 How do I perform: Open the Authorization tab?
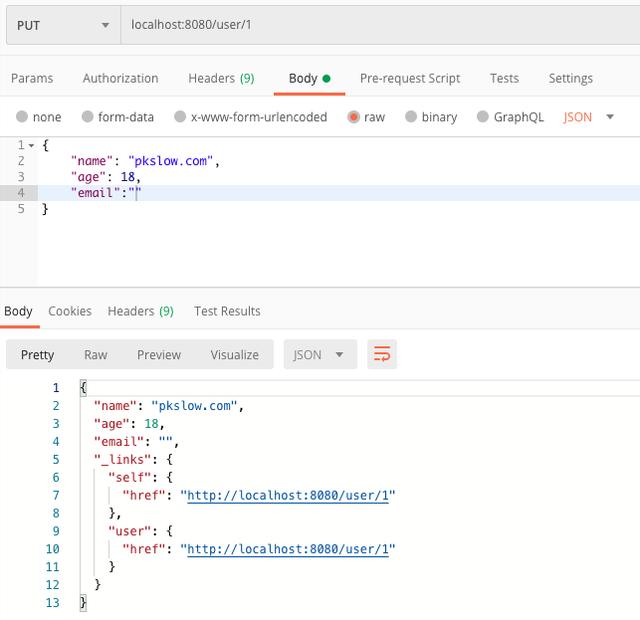pyautogui.click(x=120, y=78)
